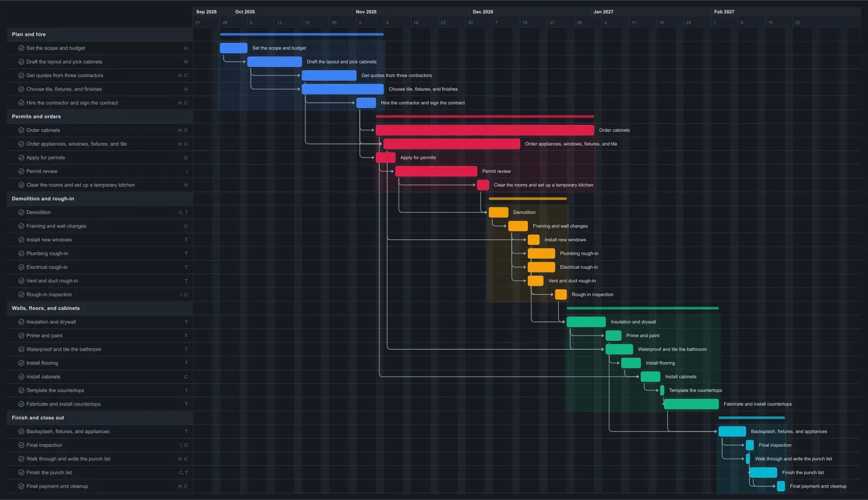
Task: Click the Jan 2027 month header
Action: coord(603,11)
